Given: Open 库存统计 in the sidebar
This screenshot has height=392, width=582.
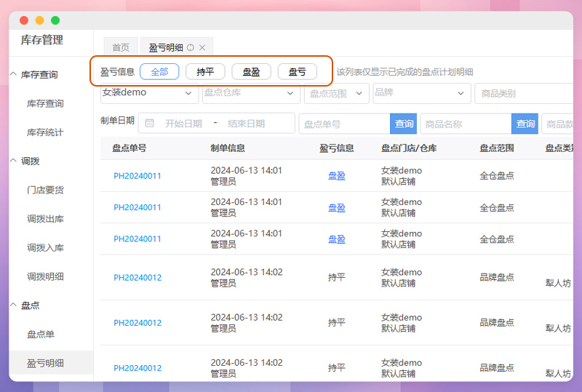Looking at the screenshot, I should pos(45,132).
